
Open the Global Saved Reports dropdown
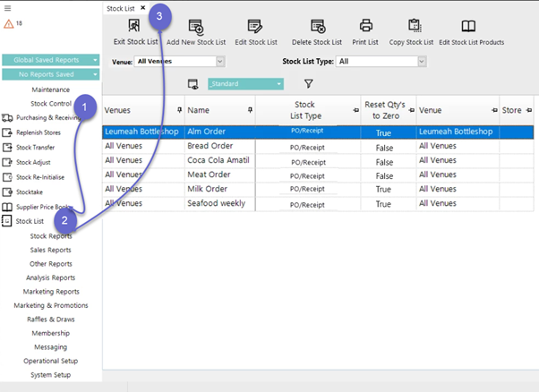pyautogui.click(x=52, y=60)
